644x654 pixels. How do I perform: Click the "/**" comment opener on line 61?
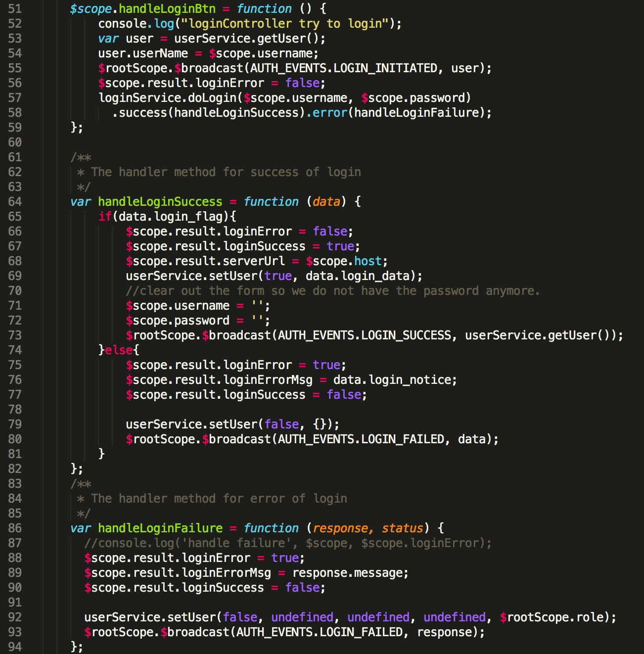(81, 157)
